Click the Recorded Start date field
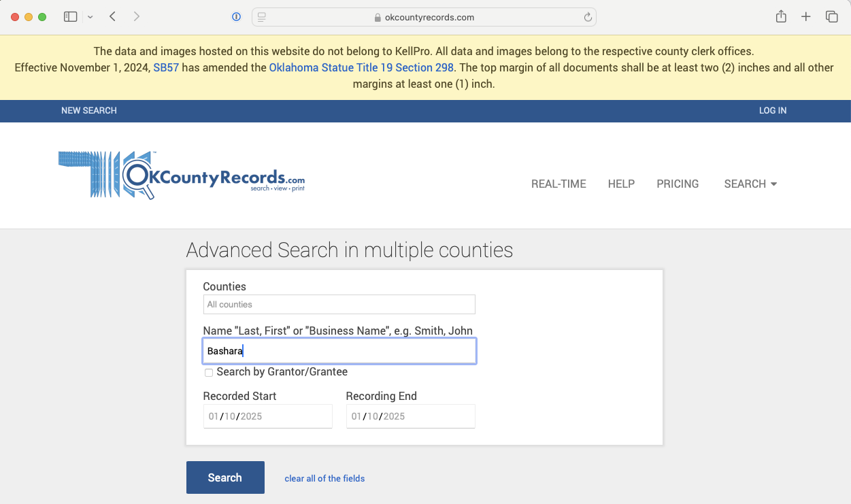The width and height of the screenshot is (851, 504). (x=267, y=416)
